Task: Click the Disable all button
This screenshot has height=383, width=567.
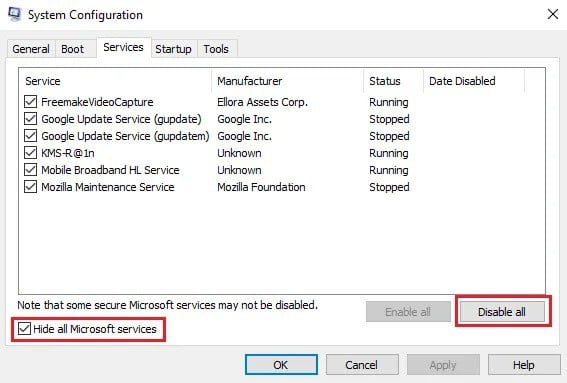Action: (502, 312)
